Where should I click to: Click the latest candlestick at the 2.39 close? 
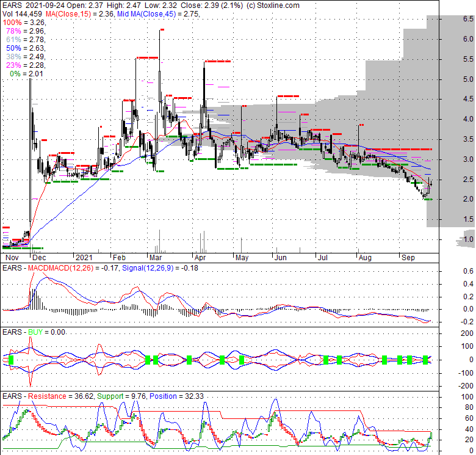431,184
